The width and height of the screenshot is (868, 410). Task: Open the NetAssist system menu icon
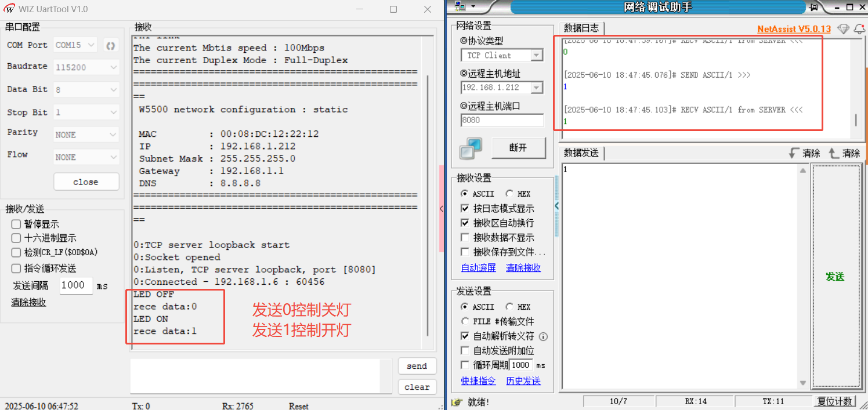coord(461,6)
